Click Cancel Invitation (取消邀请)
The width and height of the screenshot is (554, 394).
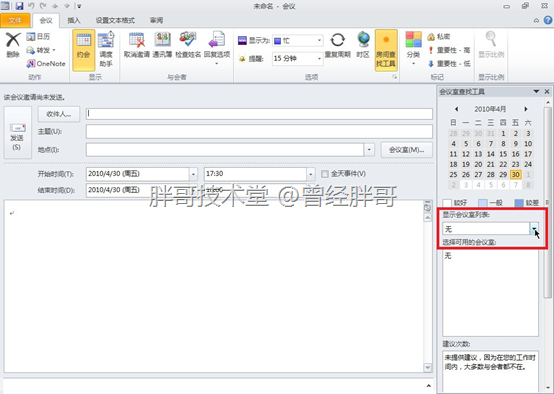137,45
